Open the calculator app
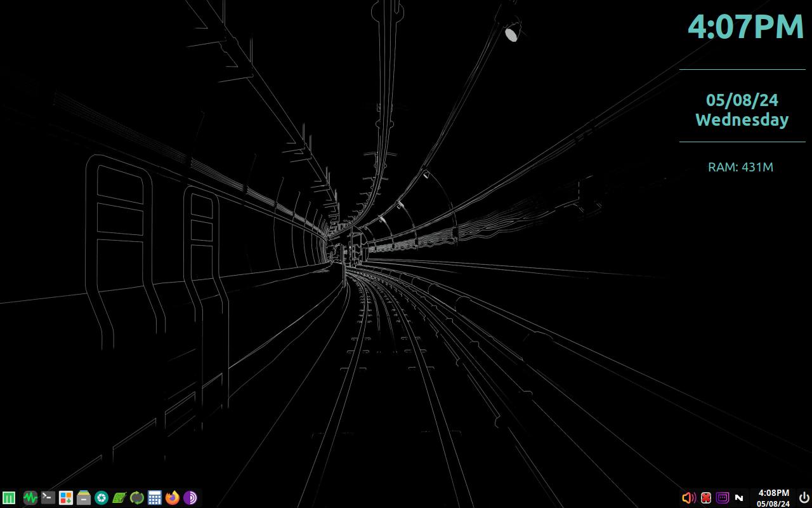 tap(155, 498)
